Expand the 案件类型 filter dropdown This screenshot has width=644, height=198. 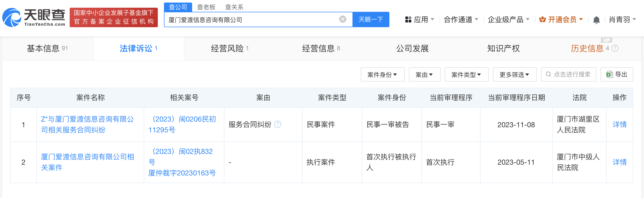(x=466, y=75)
